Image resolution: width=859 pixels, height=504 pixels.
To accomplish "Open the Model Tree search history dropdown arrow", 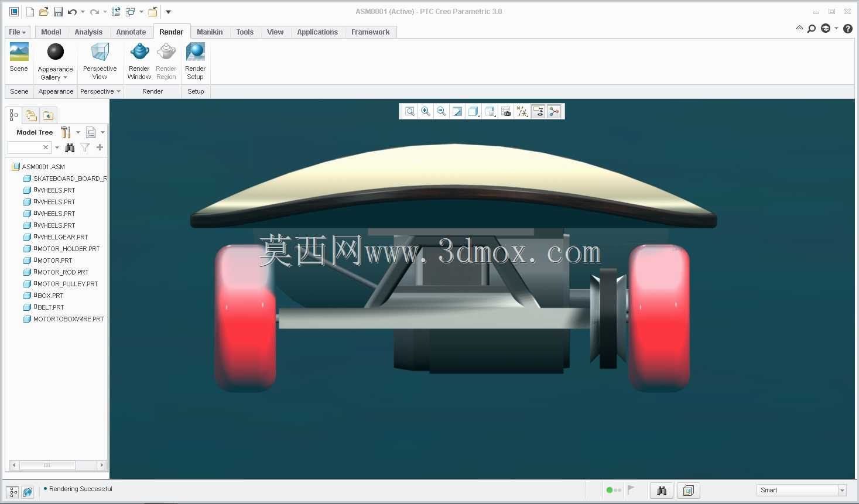I will pos(57,148).
